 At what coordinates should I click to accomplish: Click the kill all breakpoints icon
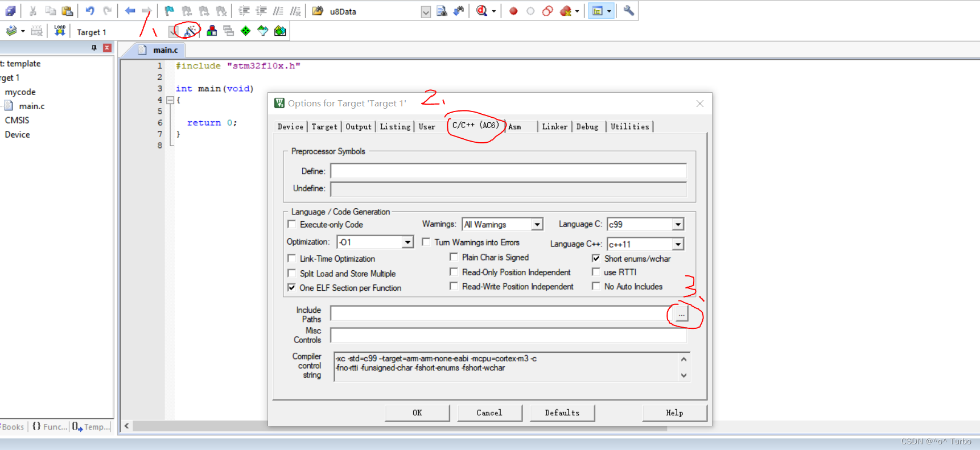[x=565, y=11]
